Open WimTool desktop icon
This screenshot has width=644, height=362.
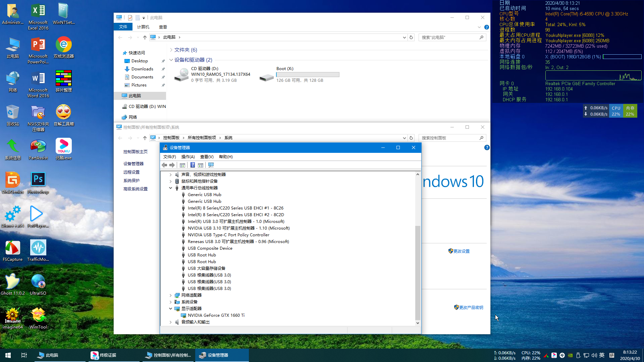click(38, 318)
